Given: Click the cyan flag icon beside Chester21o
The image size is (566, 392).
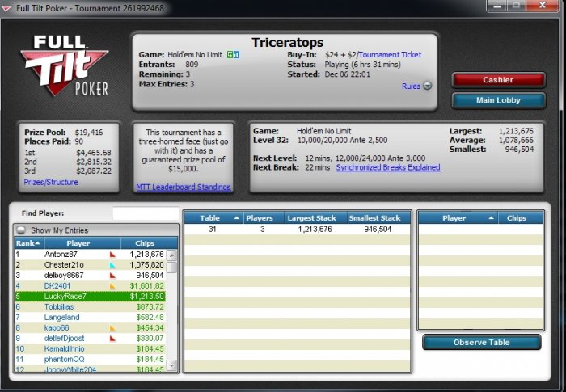Looking at the screenshot, I should (112, 265).
